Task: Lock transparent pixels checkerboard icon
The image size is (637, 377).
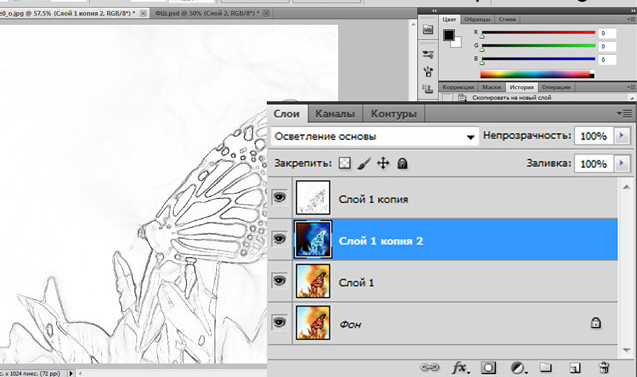Action: (344, 163)
